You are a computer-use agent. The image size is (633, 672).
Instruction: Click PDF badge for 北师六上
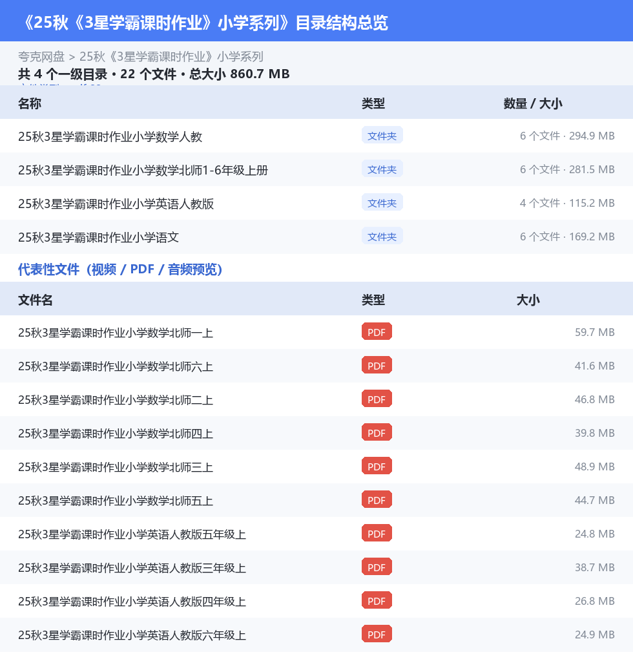377,365
